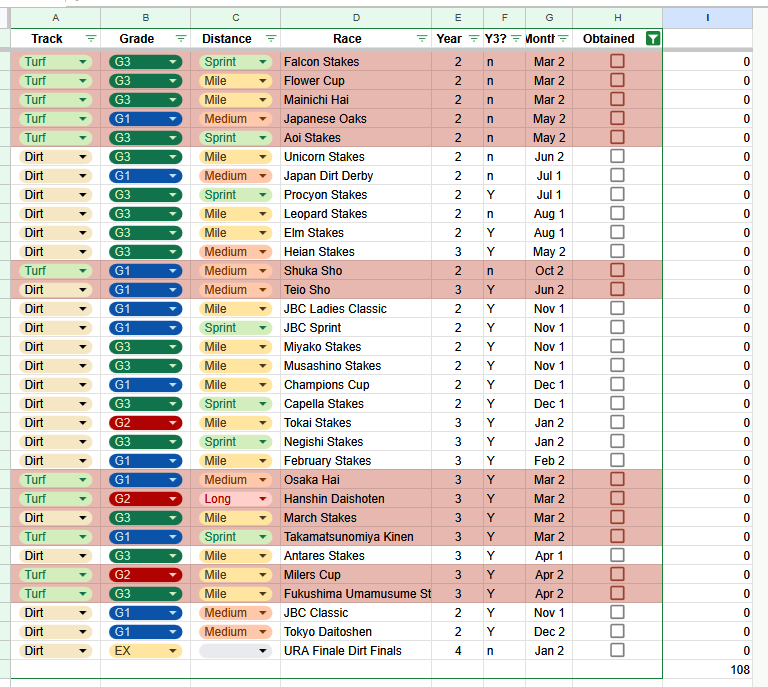Image resolution: width=768 pixels, height=687 pixels.
Task: Select the Apr 1 month cell
Action: coord(549,556)
